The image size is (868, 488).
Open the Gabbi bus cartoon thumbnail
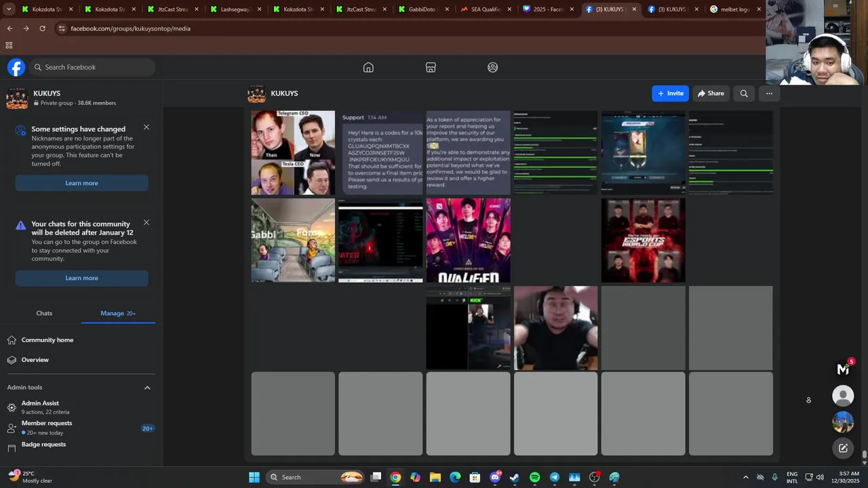(x=293, y=240)
